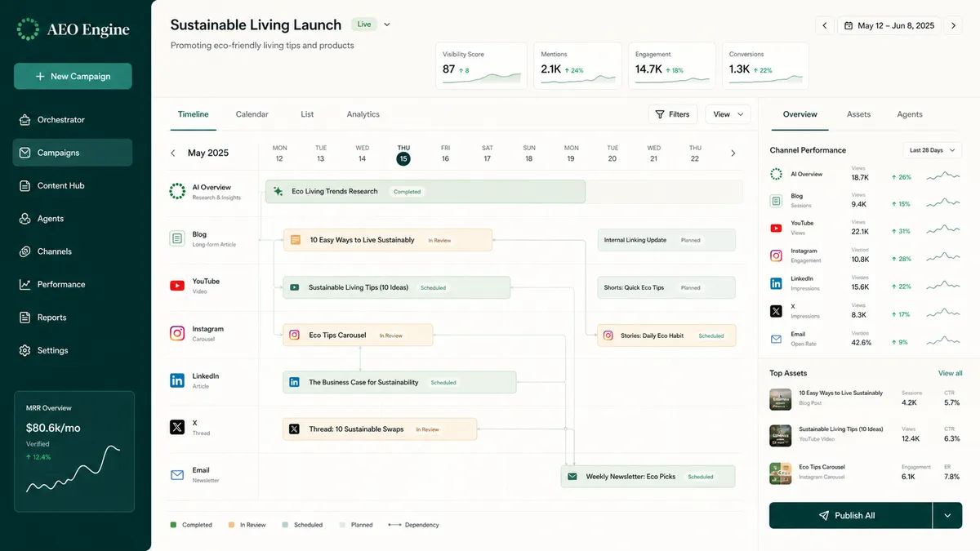Viewport: 980px width, 551px height.
Task: Open Performance in the sidebar
Action: click(73, 284)
